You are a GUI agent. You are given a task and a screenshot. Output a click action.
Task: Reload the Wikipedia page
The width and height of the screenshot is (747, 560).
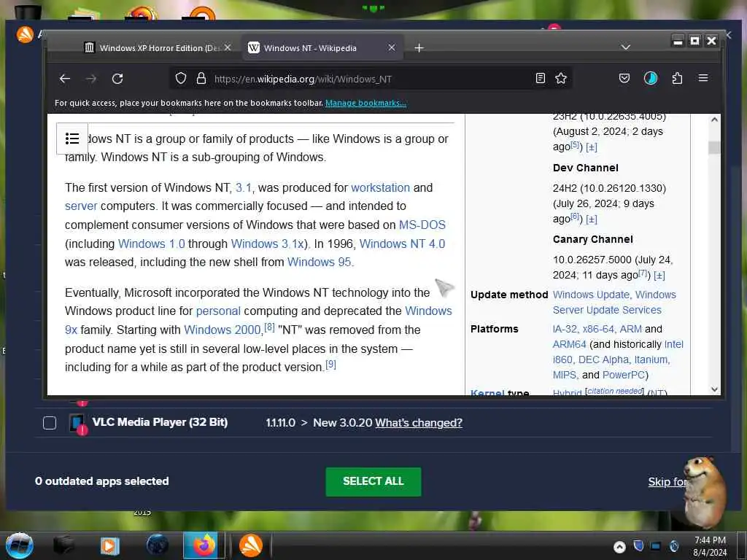pos(117,79)
